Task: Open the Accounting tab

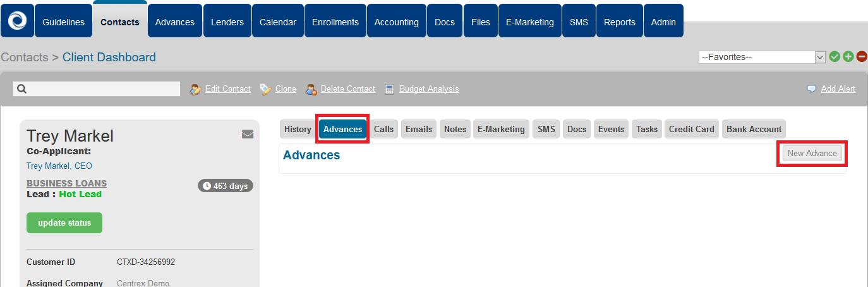Action: (397, 21)
